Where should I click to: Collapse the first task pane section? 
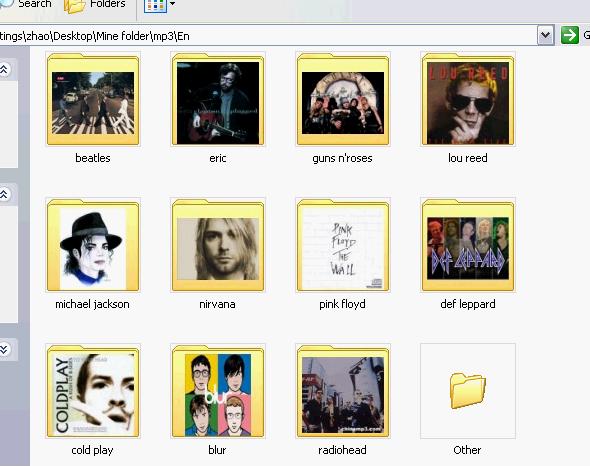click(4, 69)
